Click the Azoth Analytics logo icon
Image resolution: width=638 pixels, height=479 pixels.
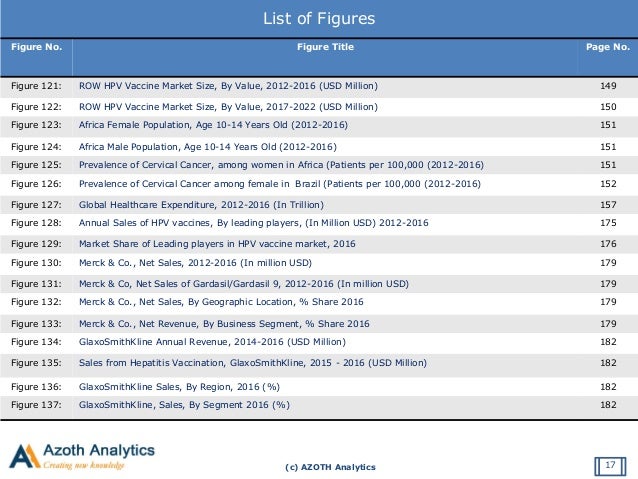[x=24, y=456]
